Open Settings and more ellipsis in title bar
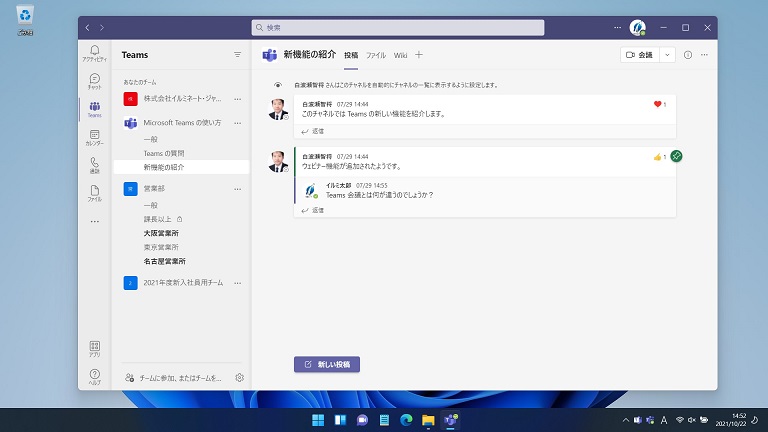The width and height of the screenshot is (768, 432). click(x=617, y=27)
